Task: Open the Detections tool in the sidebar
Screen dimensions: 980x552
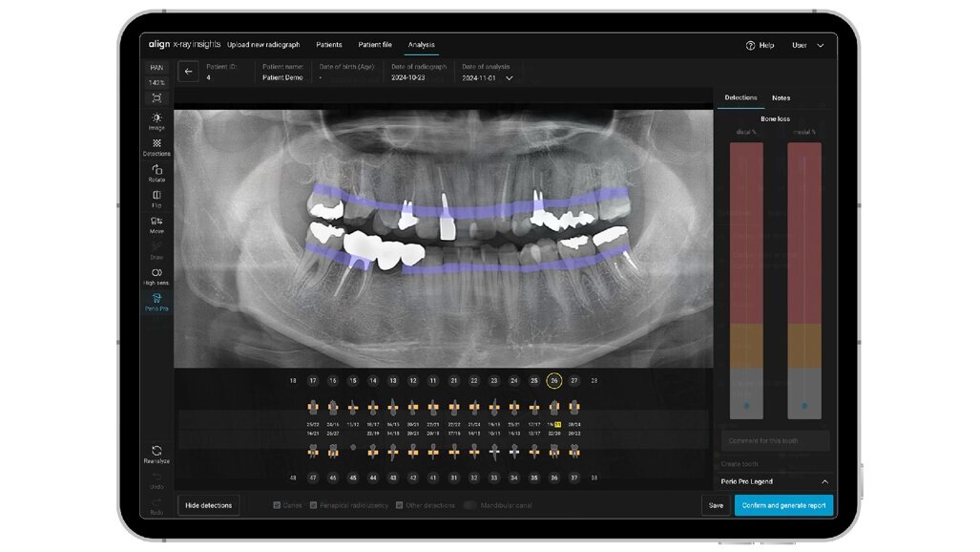Action: pos(156,145)
